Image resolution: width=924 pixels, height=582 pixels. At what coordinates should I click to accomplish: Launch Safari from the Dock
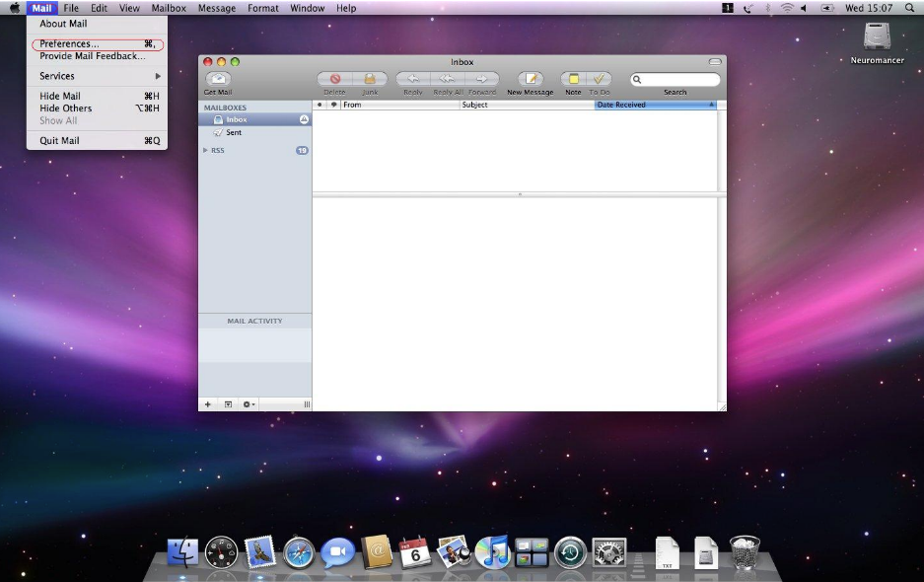(299, 553)
